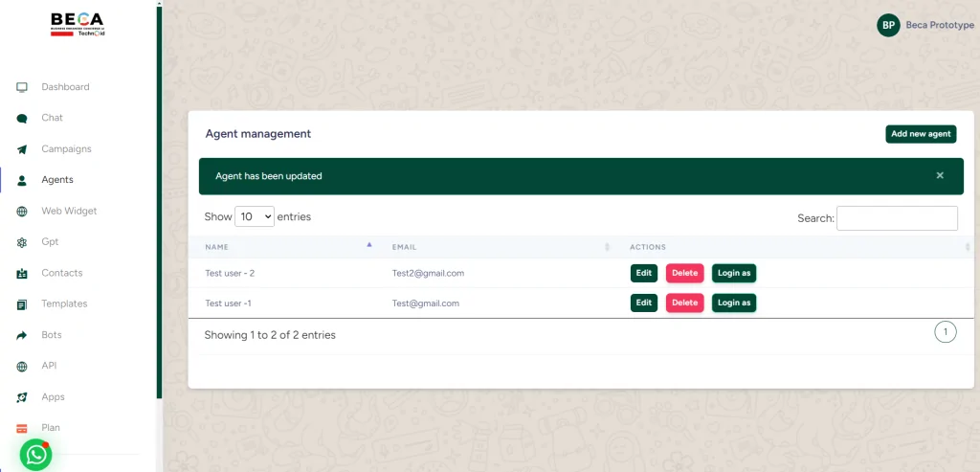Edit the Test user - 2 agent

coord(644,273)
